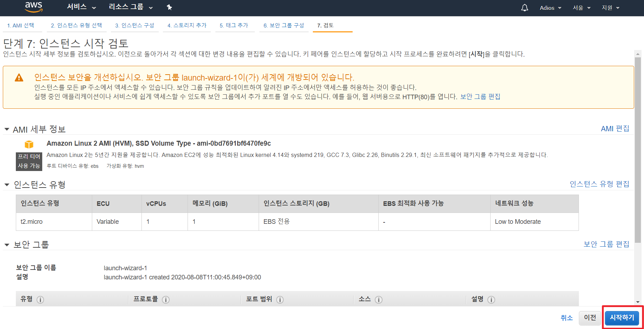The image size is (644, 329).
Task: Click the Amazon Linux 2 AMI title
Action: [159, 144]
